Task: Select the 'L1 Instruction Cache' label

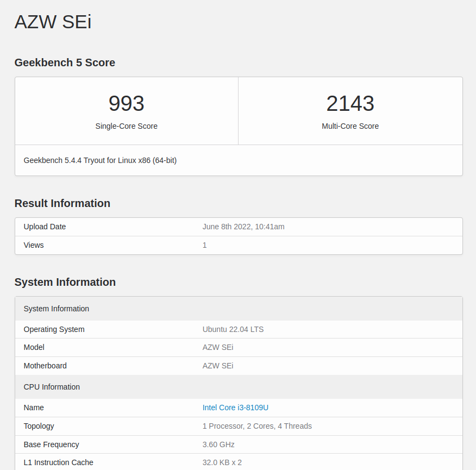Action: click(58, 462)
